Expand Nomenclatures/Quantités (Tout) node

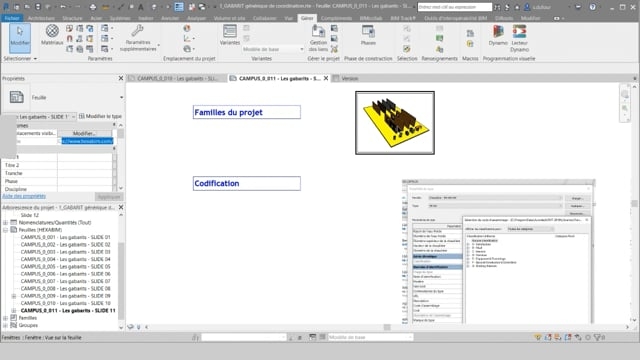point(6,222)
